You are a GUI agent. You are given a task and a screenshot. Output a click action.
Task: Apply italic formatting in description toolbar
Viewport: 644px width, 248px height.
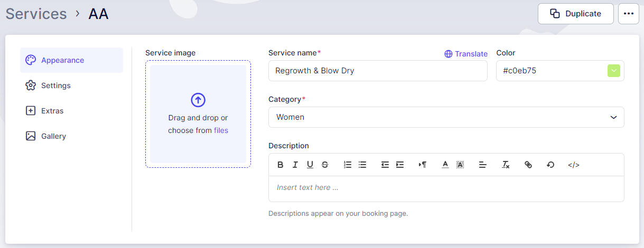tap(295, 165)
